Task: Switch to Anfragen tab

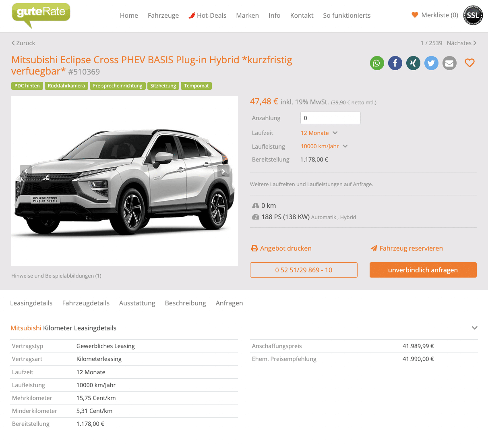Action: coord(229,303)
